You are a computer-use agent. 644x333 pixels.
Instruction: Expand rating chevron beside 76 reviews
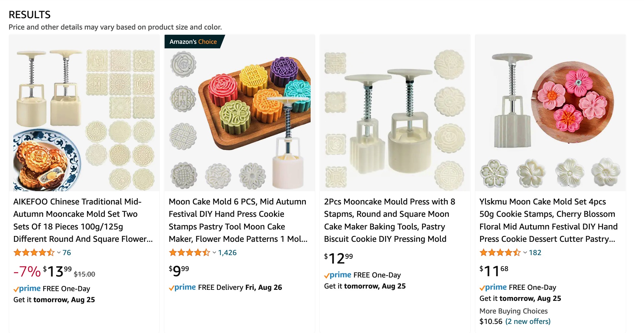click(59, 253)
